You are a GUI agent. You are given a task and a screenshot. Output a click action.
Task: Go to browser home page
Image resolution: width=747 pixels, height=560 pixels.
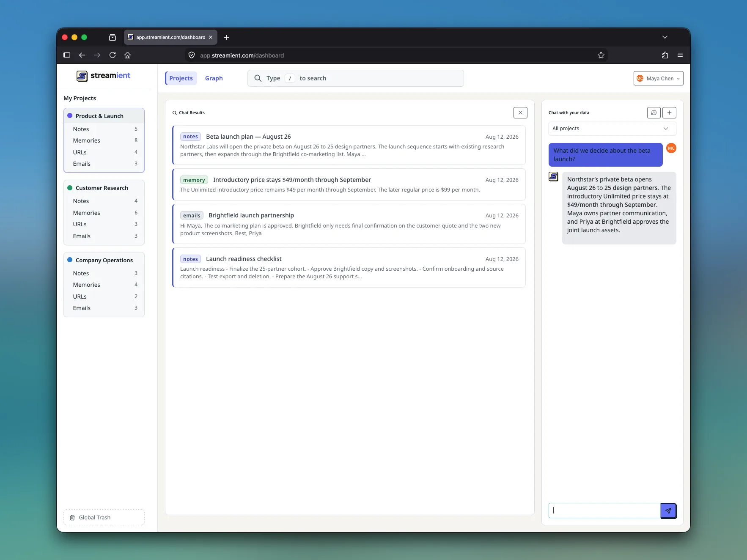127,55
